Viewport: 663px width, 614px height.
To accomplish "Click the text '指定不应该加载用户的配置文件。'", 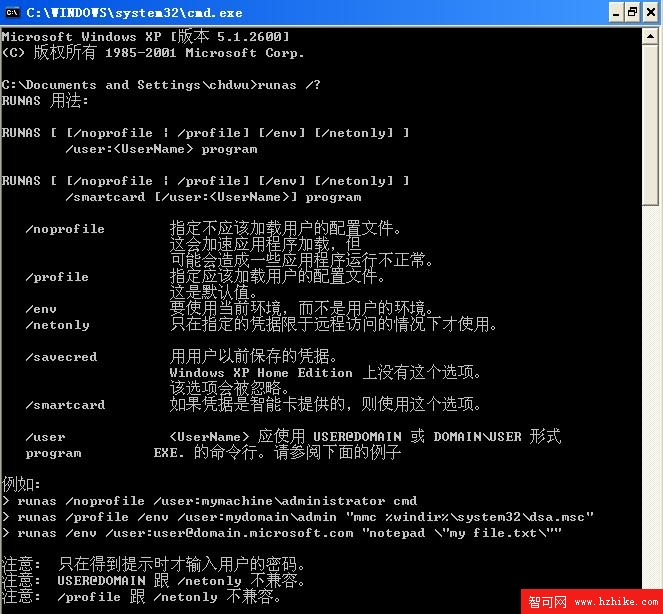I will click(x=285, y=229).
